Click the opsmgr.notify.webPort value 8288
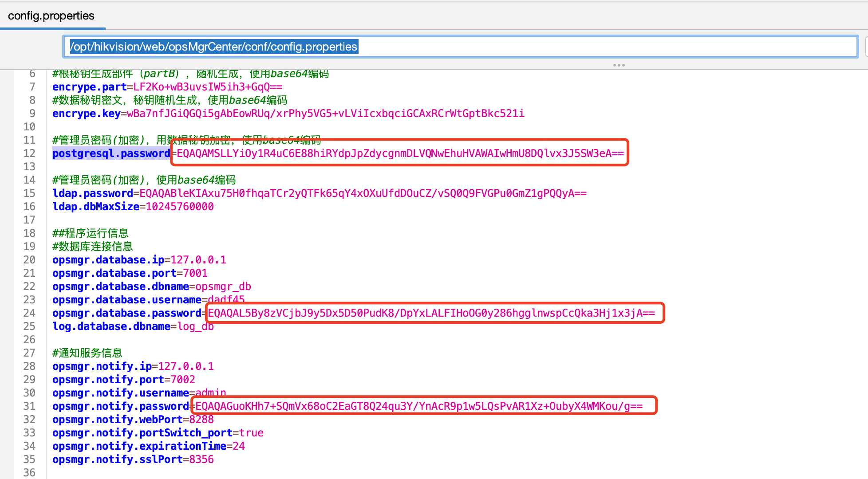Viewport: 868px width, 479px height. (201, 420)
